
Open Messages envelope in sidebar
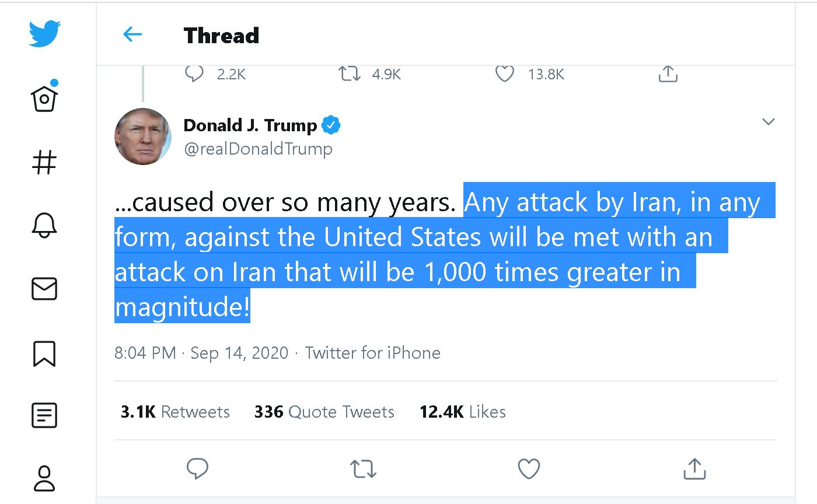pos(44,289)
